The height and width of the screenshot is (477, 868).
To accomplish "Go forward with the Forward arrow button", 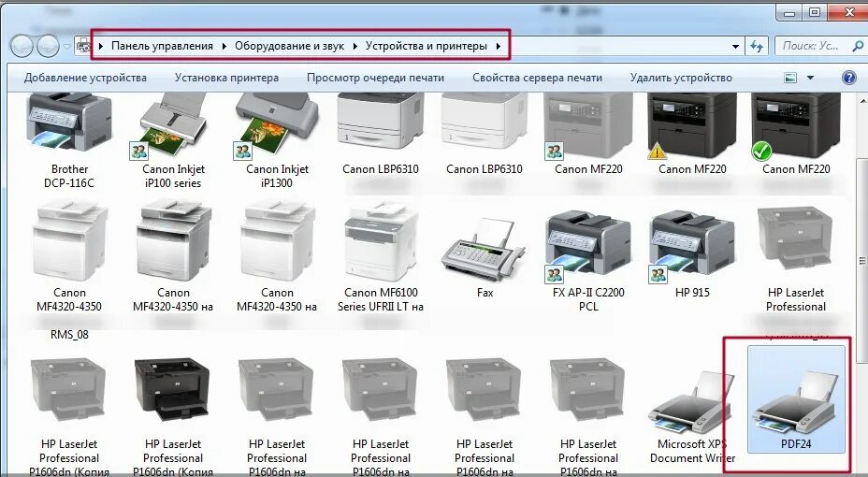I will point(48,46).
